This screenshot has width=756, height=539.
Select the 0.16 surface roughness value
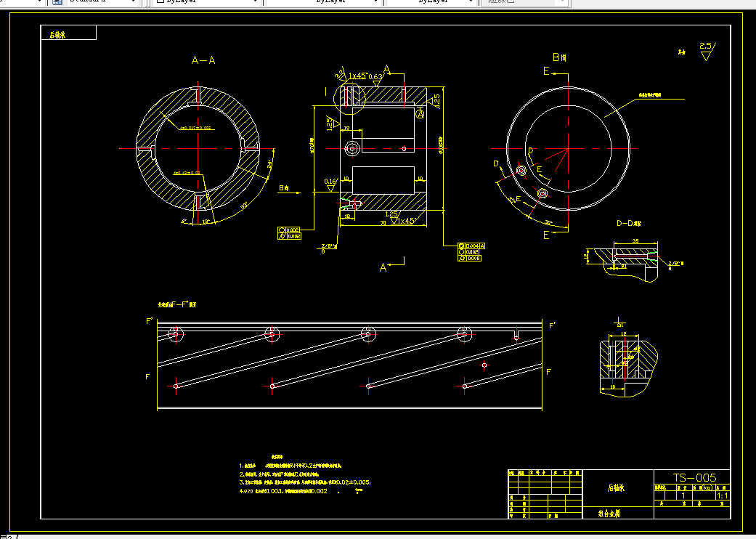click(x=330, y=182)
